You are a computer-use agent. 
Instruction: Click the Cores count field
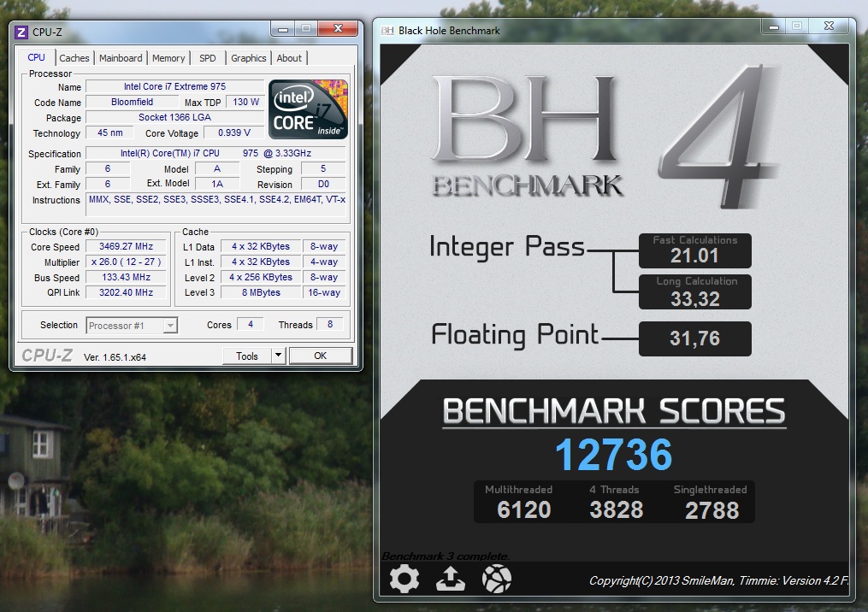(251, 324)
